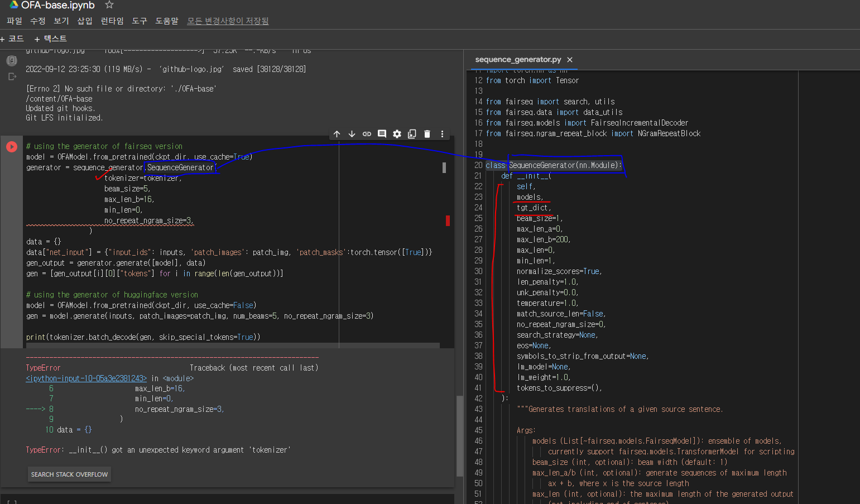Viewport: 860px width, 504px height.
Task: Open the 런타임 menu
Action: 112,21
